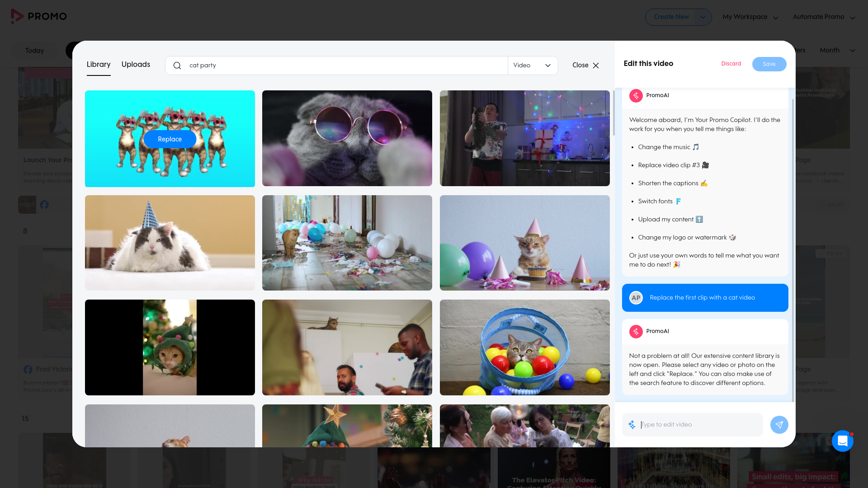Image resolution: width=868 pixels, height=488 pixels.
Task: Select the cat in Christmas tree costume clip
Action: click(170, 347)
